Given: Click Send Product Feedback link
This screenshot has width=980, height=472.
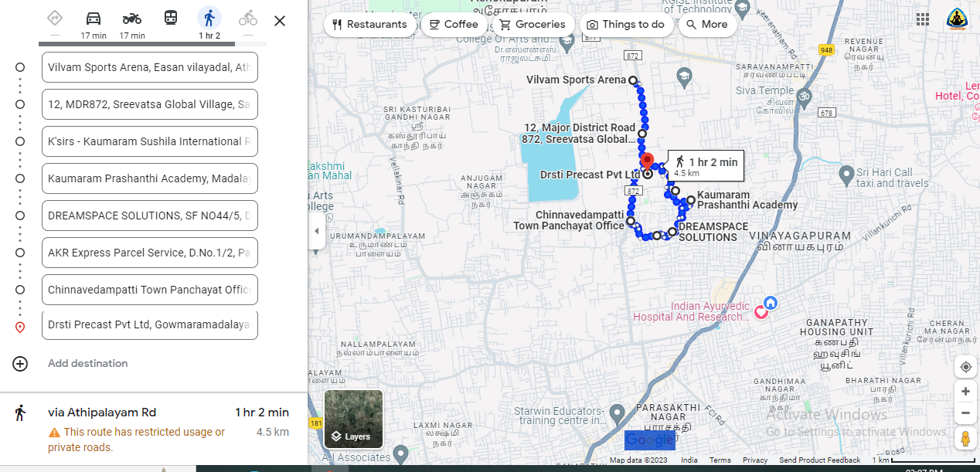Looking at the screenshot, I should coord(819,460).
